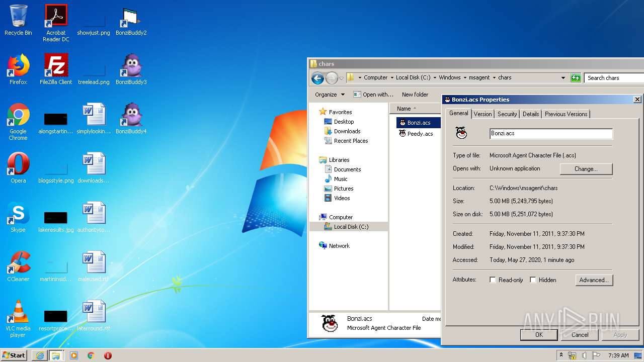Click the Open with… toolbar command
The image size is (644, 362).
coord(373,95)
